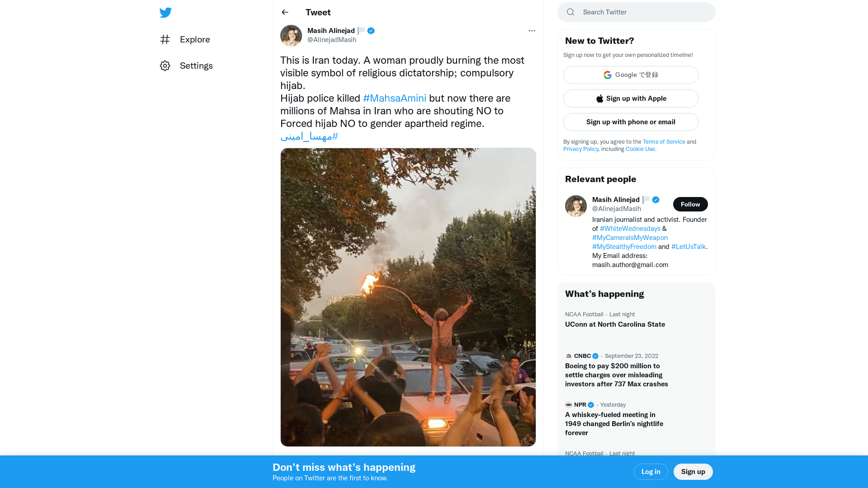Select Explore in the sidebar
The image size is (868, 488).
(194, 39)
